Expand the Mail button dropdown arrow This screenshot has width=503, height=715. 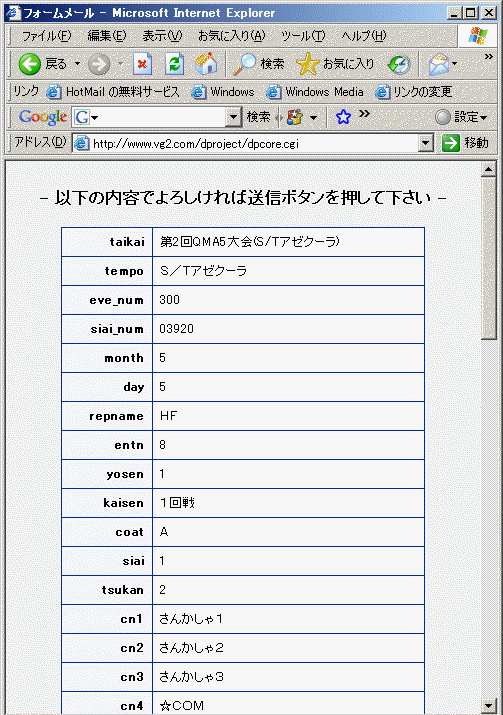(x=454, y=64)
